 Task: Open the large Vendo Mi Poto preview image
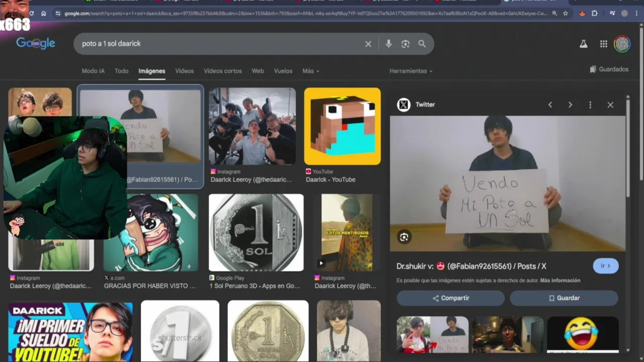pos(508,184)
